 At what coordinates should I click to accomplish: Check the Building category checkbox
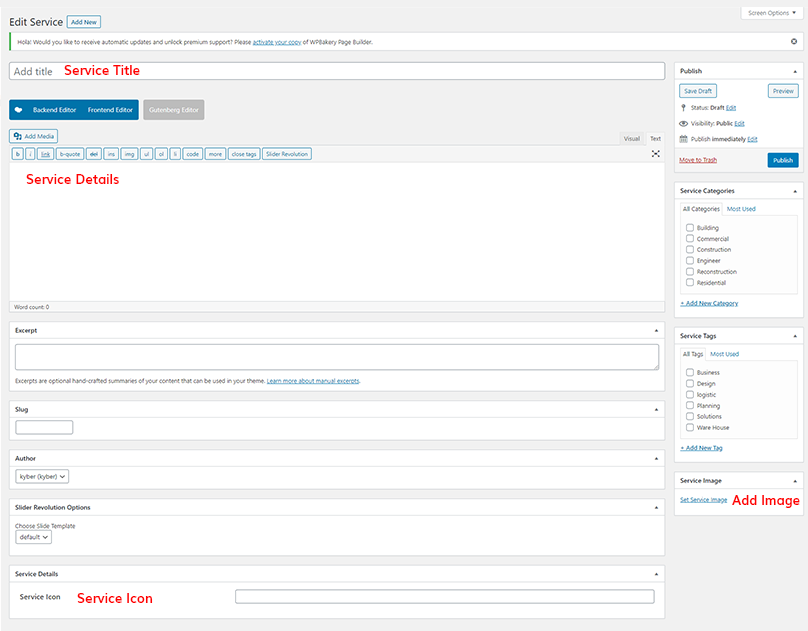[690, 228]
